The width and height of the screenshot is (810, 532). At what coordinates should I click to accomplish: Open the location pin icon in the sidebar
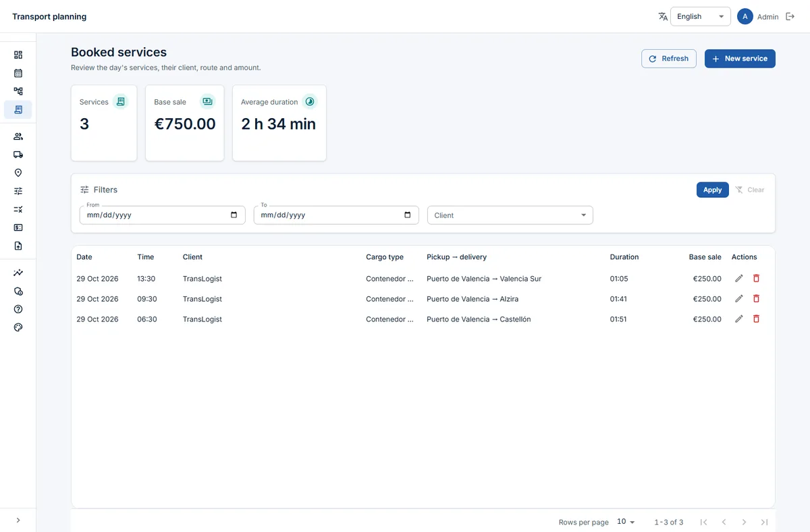[x=18, y=173]
